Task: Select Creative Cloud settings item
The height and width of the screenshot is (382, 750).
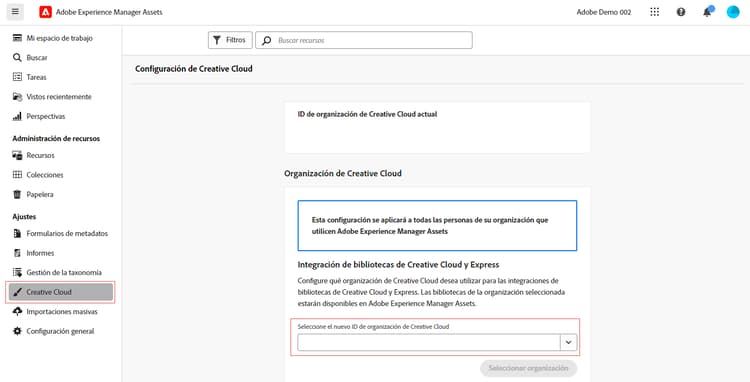Action: click(x=61, y=292)
